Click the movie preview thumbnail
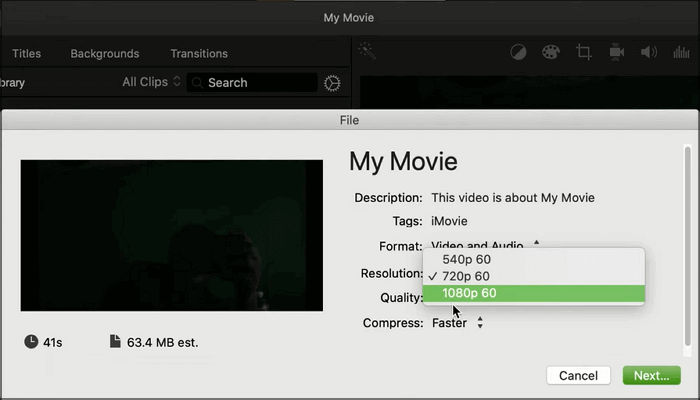Screen dimensions: 700x400 pyautogui.click(x=172, y=235)
